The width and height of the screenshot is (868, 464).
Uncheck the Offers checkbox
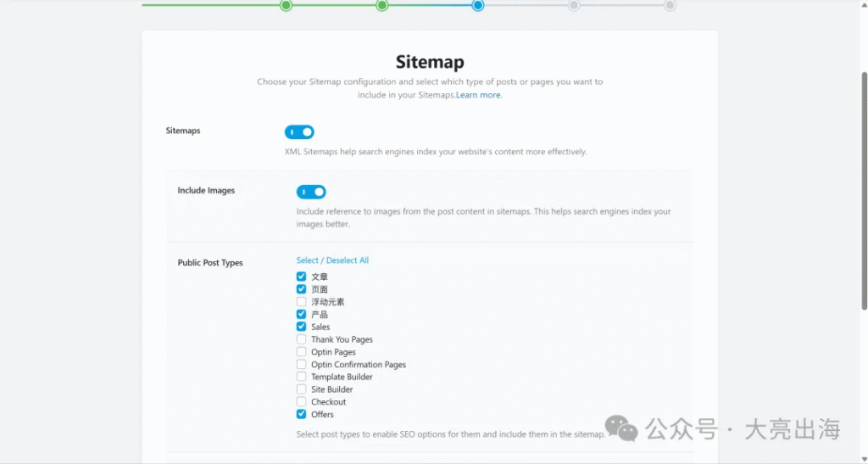[x=301, y=414]
